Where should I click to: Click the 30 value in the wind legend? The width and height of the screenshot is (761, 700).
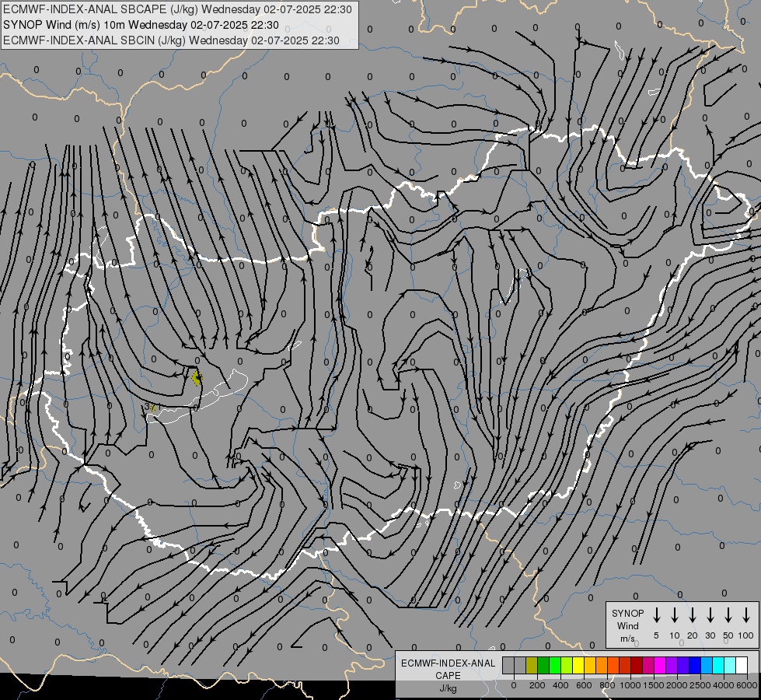(x=710, y=635)
